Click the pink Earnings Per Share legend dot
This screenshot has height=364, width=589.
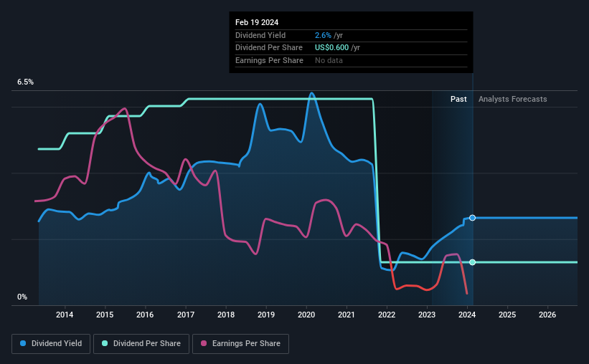204,343
